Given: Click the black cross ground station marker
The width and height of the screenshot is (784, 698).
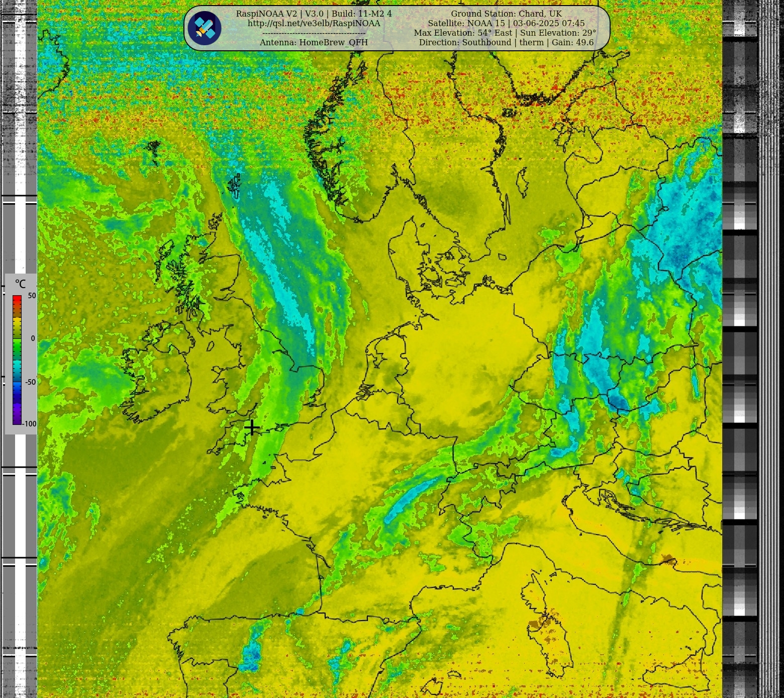Looking at the screenshot, I should [252, 427].
